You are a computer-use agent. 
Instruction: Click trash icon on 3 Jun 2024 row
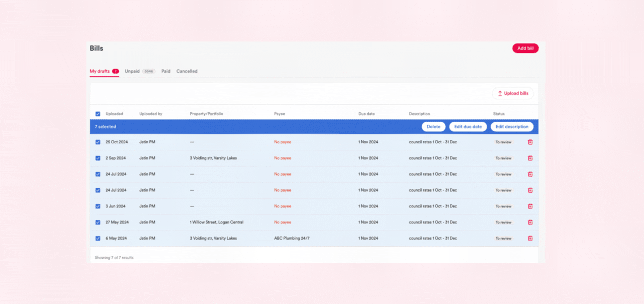tap(530, 206)
